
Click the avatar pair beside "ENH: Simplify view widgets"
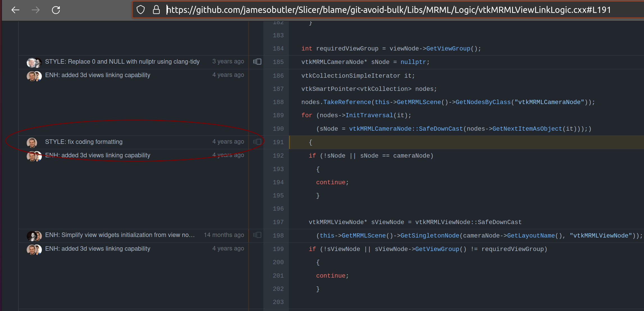click(x=33, y=236)
